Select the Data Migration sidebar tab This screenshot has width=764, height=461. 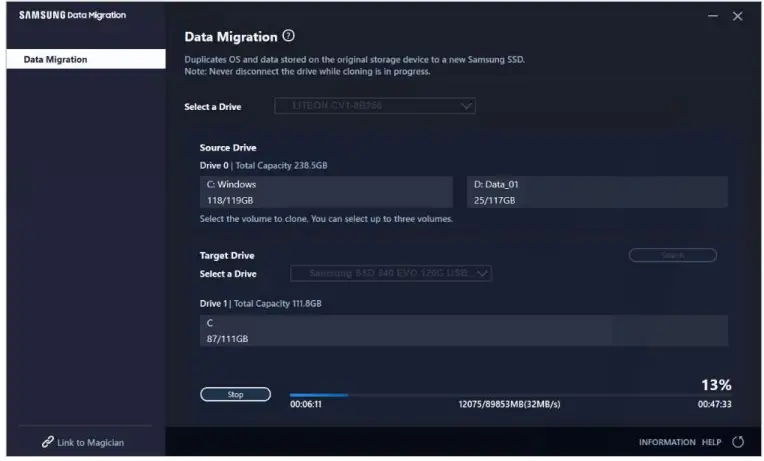tap(86, 59)
